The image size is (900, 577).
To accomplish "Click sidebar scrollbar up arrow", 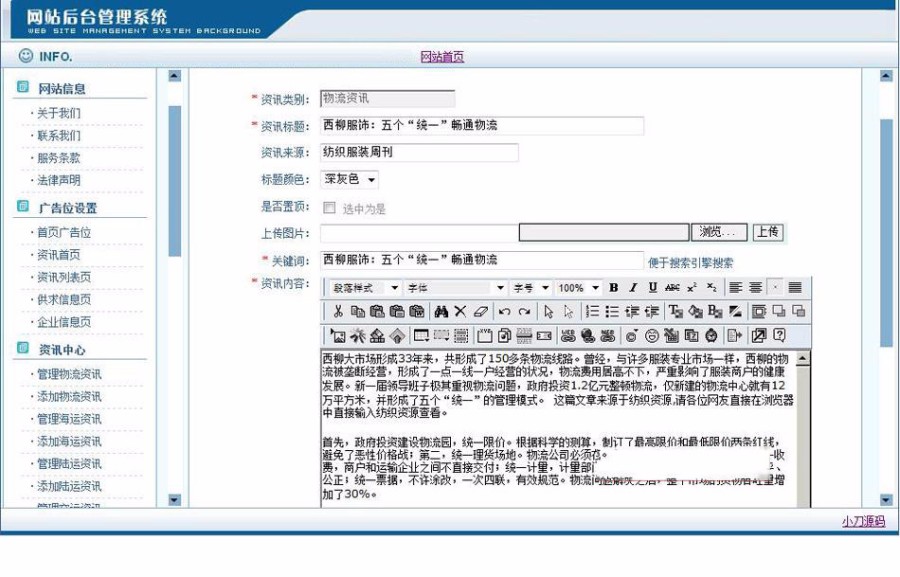I will [x=175, y=76].
